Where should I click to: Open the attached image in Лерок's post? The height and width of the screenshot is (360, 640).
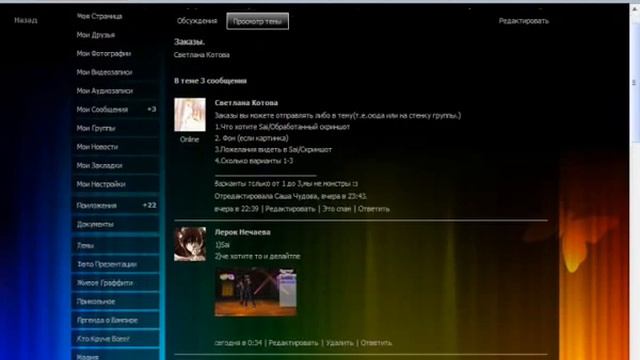256,292
